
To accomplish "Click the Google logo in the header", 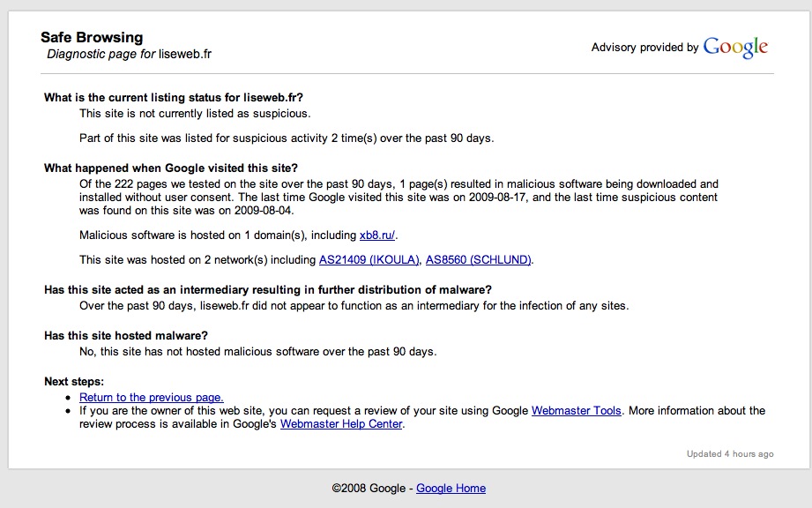I will tap(735, 48).
